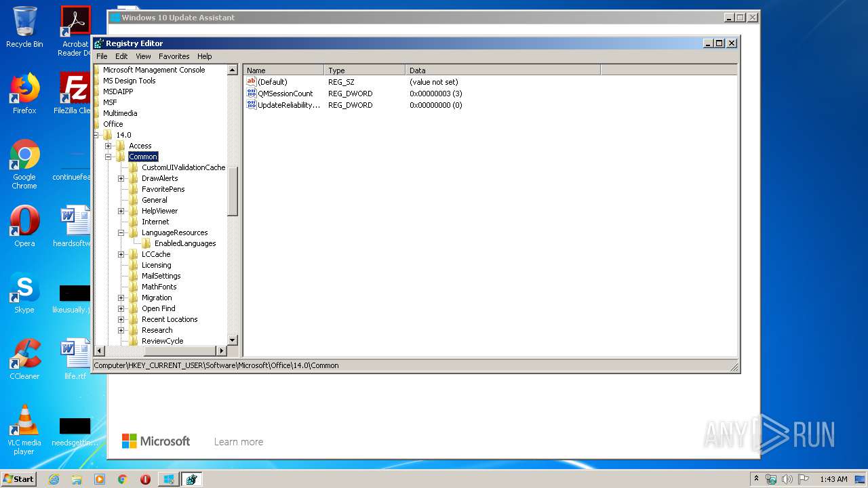The width and height of the screenshot is (868, 488).
Task: Expand the DrawAlerts key
Action: point(121,178)
